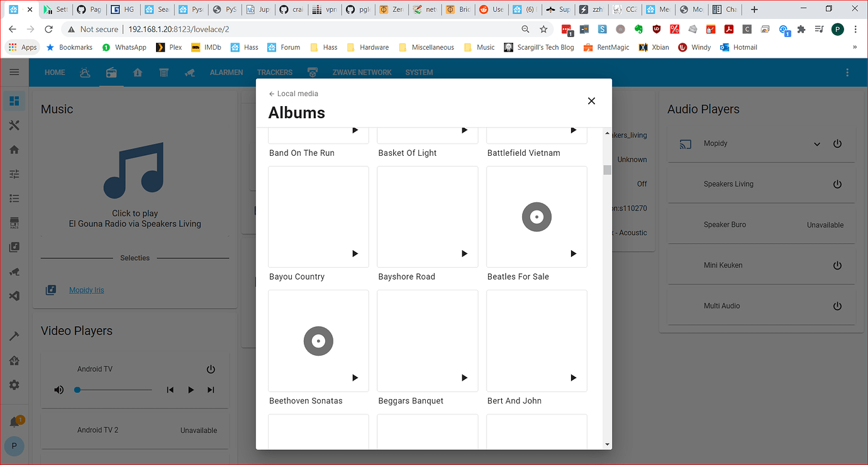
Task: Toggle the Mini Keuken power button
Action: click(837, 265)
